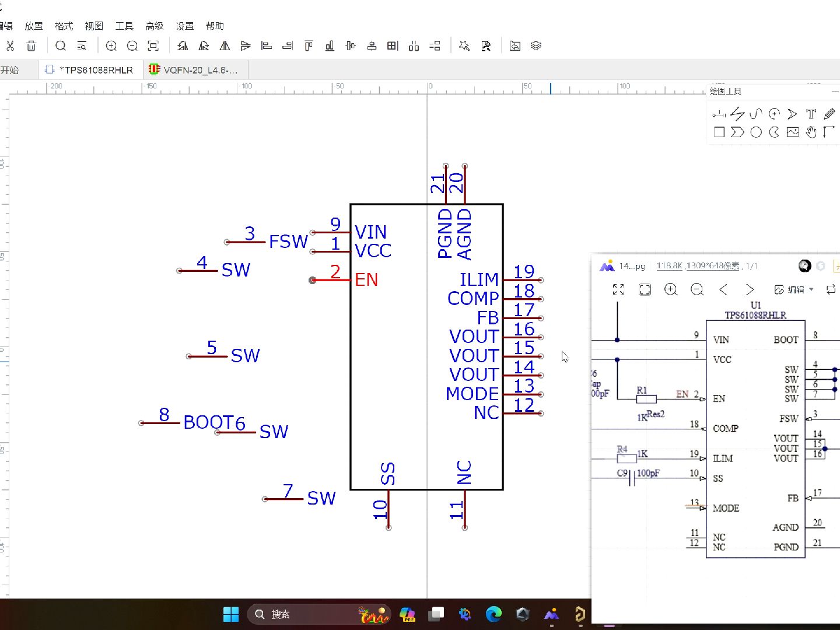840x630 pixels.
Task: Go to next image in viewer
Action: [750, 289]
